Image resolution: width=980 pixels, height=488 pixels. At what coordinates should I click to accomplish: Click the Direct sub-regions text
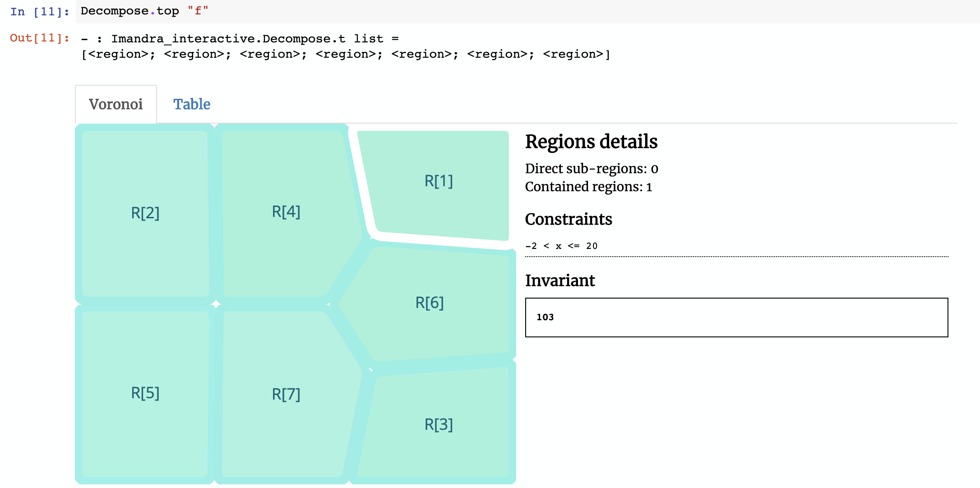pos(591,169)
